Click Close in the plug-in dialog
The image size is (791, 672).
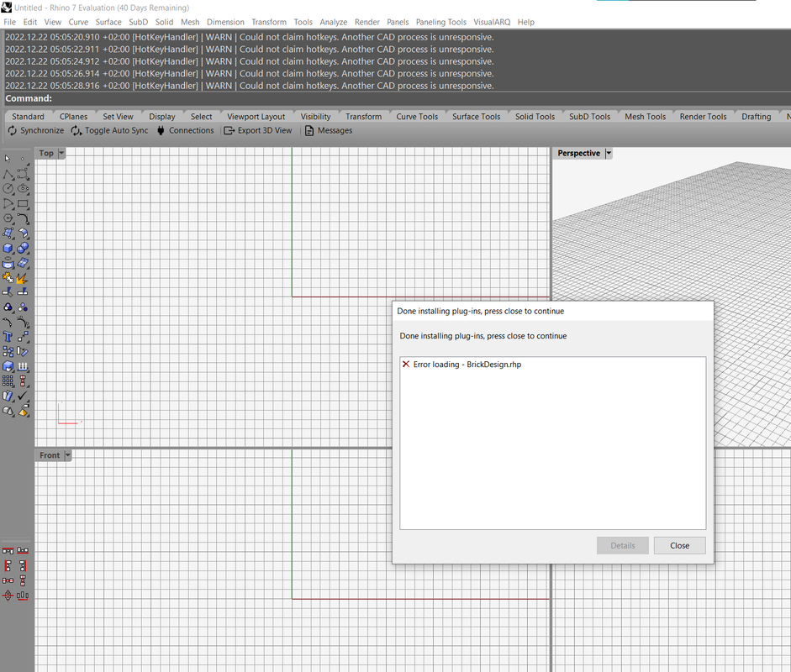coord(679,545)
